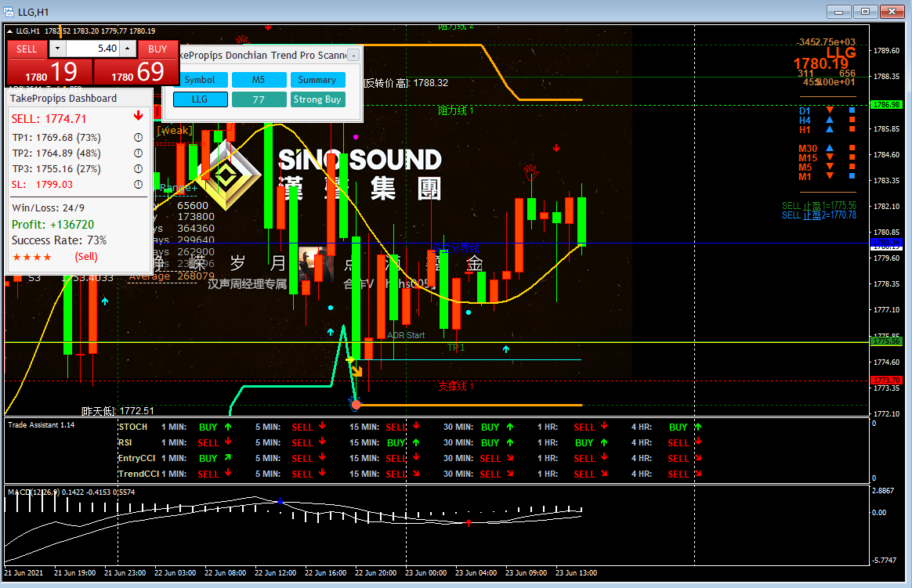Click the red SELL one-click trading button
Viewport: 912px width, 588px height.
pos(27,49)
